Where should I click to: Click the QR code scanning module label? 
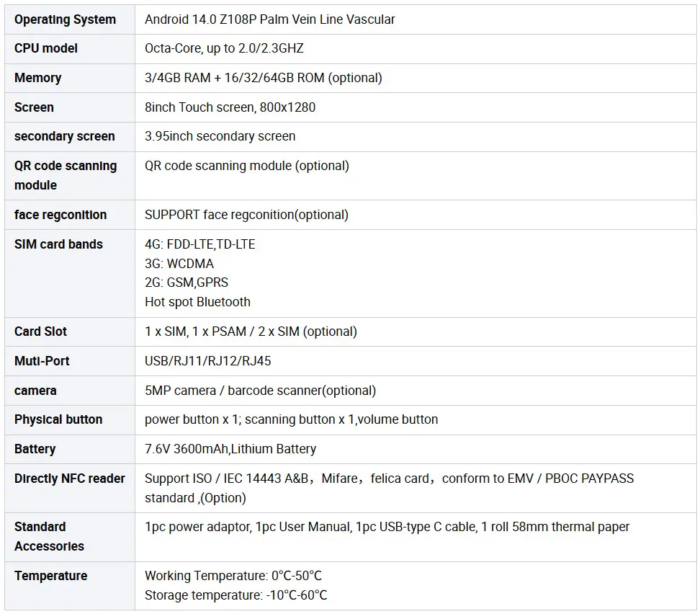point(66,175)
